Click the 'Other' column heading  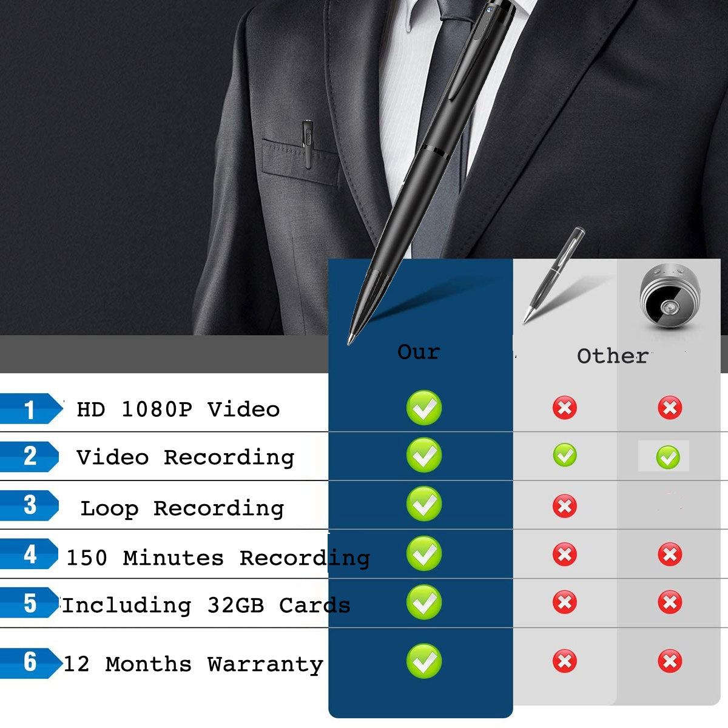coord(613,356)
